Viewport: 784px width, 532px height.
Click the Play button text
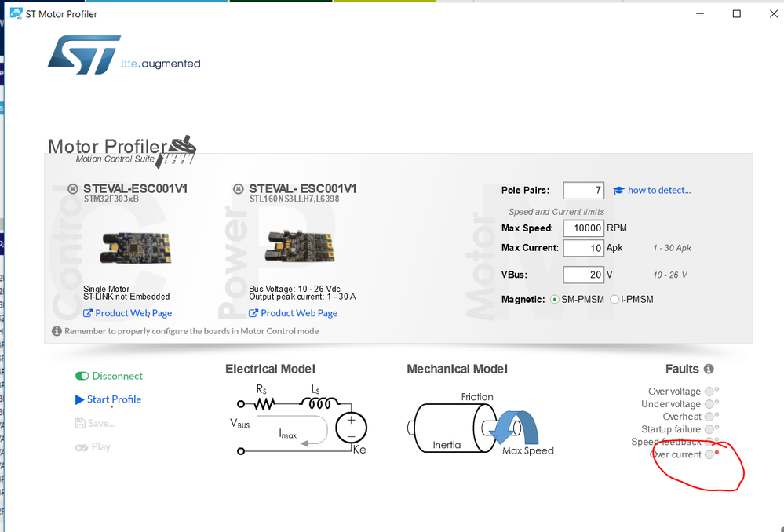[100, 447]
